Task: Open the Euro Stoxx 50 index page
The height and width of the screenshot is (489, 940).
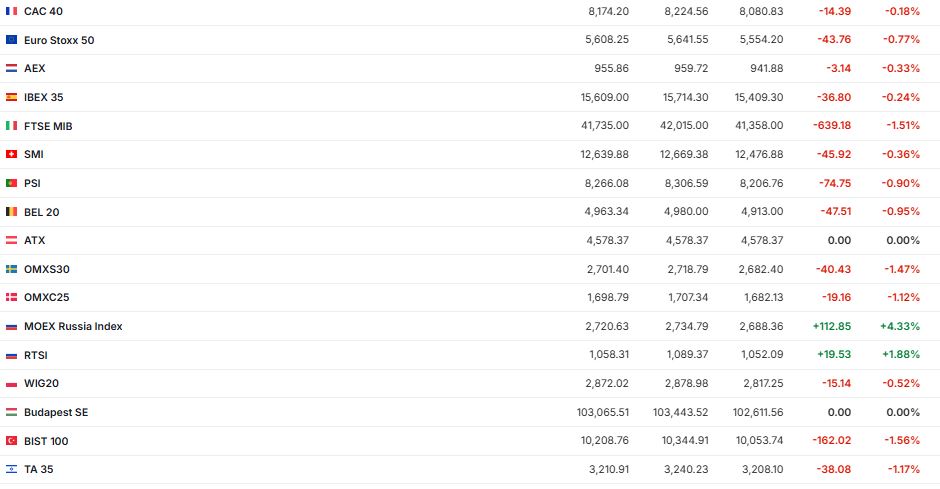Action: pos(59,40)
